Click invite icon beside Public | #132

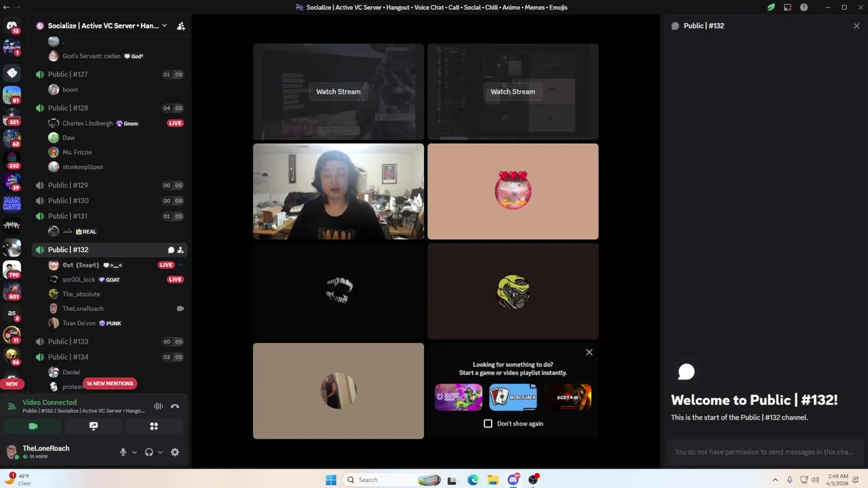point(180,250)
